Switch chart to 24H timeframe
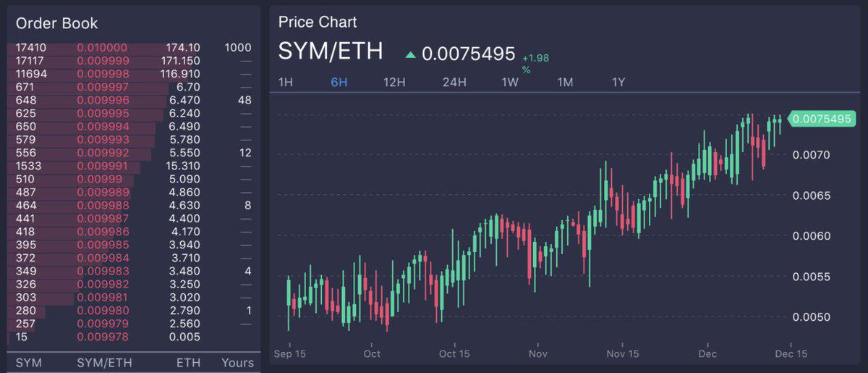This screenshot has width=868, height=373. [x=454, y=82]
